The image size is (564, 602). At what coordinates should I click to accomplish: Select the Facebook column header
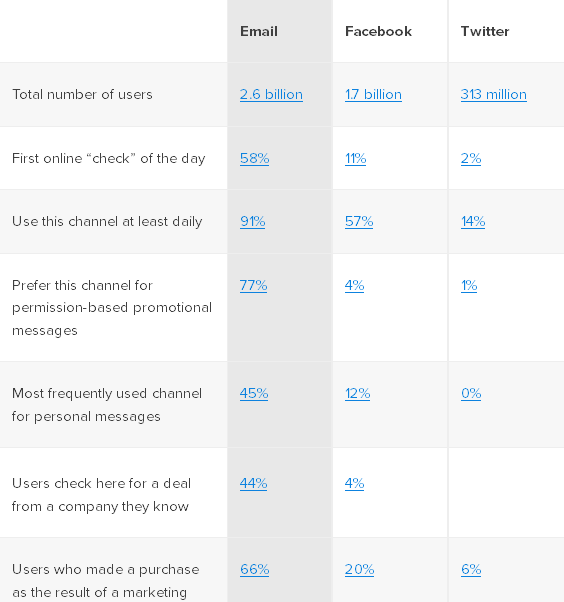(378, 31)
